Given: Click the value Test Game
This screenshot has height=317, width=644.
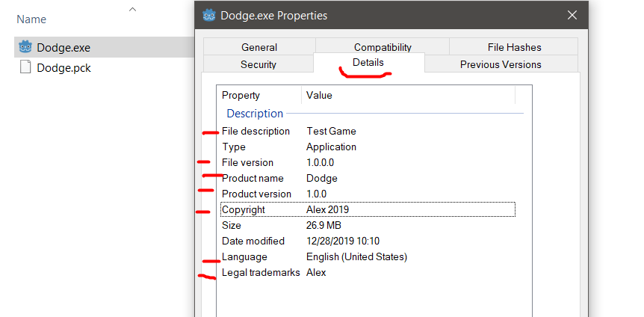Looking at the screenshot, I should click(331, 131).
